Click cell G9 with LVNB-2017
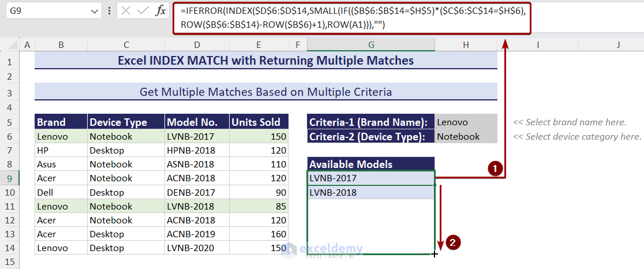The image size is (644, 269). coord(371,178)
